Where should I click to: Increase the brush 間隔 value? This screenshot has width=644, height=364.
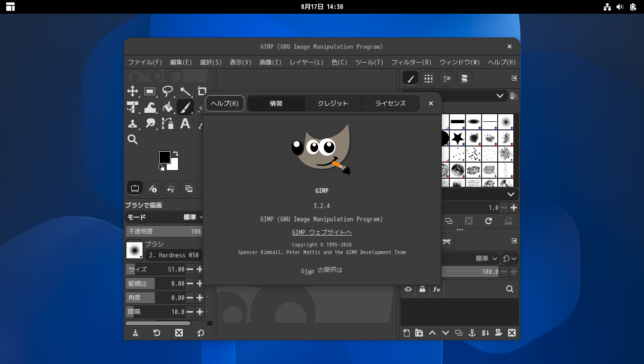point(199,312)
